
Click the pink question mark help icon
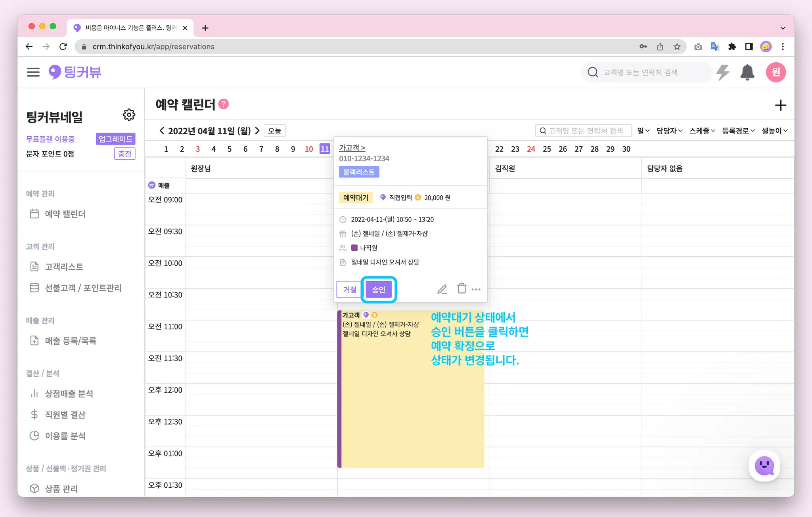[x=224, y=104]
